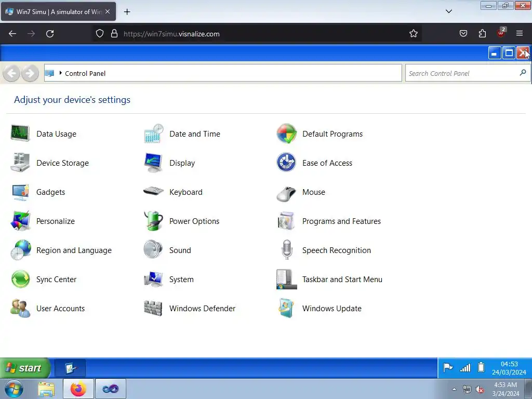Click the search magnifier icon
Image resolution: width=532 pixels, height=399 pixels.
coord(523,73)
